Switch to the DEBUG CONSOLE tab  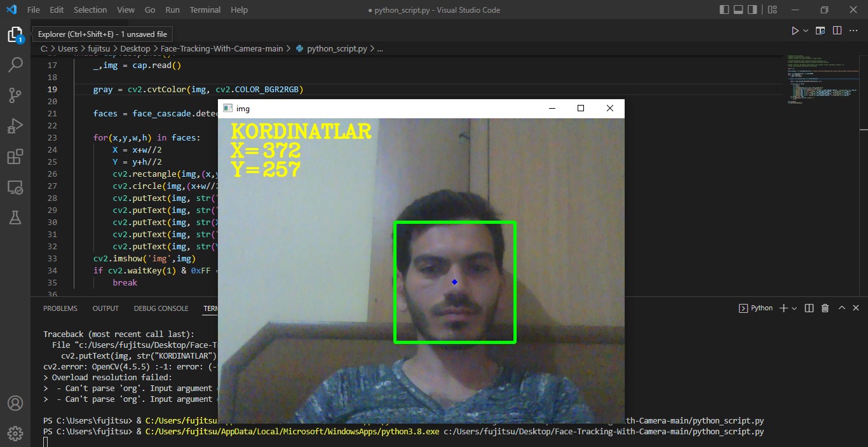click(x=161, y=308)
